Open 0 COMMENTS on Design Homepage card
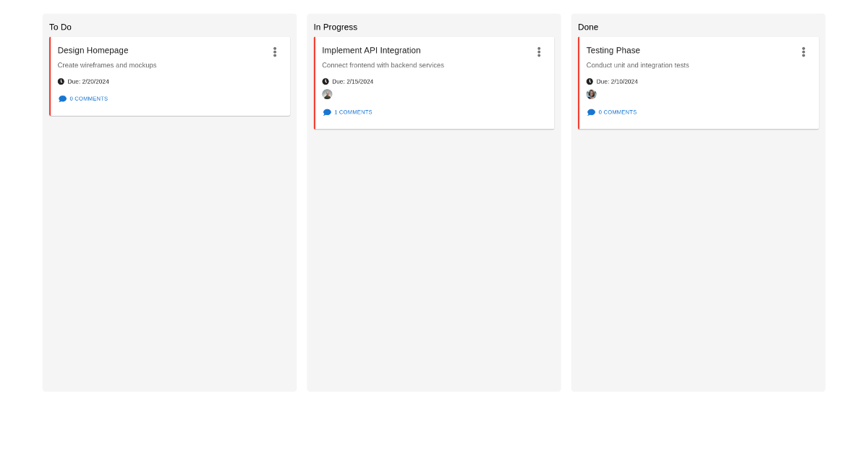 pyautogui.click(x=89, y=98)
